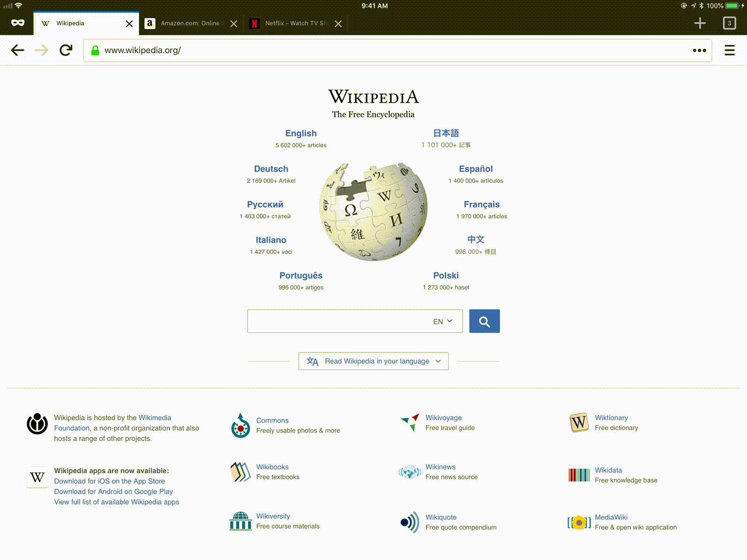
Task: Click the Wikibooks logo icon
Action: tap(240, 472)
